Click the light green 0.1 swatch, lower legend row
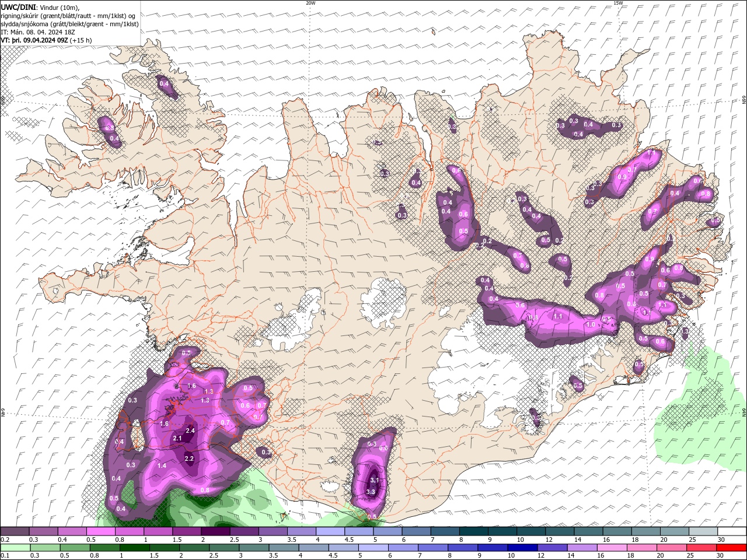This screenshot has height=560, width=747. click(x=15, y=548)
